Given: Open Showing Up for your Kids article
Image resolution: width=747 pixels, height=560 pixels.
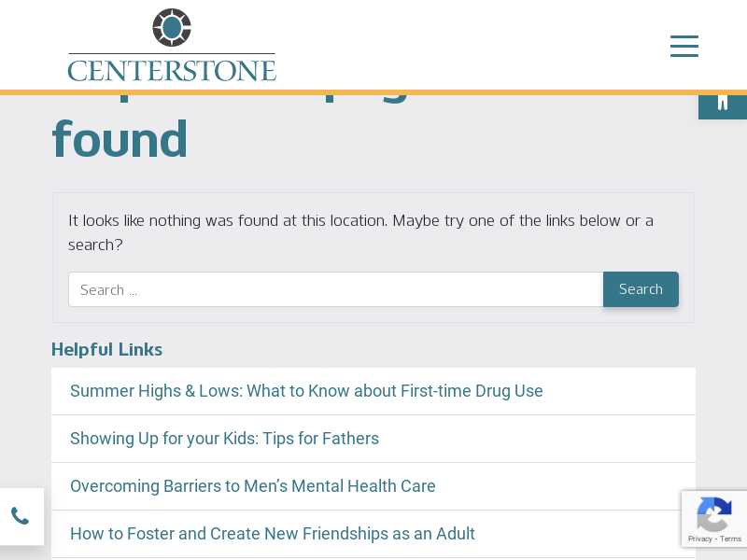Looking at the screenshot, I should click(x=224, y=439).
